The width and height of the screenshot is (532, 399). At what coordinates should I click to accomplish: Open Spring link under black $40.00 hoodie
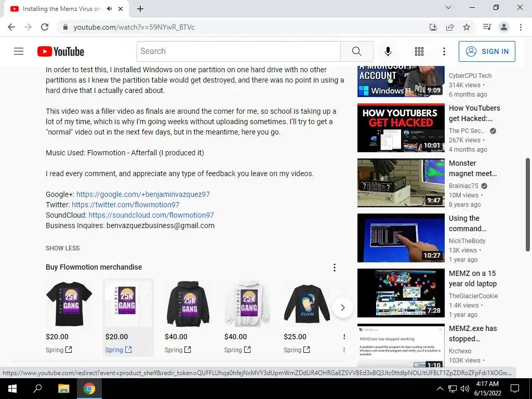178,350
